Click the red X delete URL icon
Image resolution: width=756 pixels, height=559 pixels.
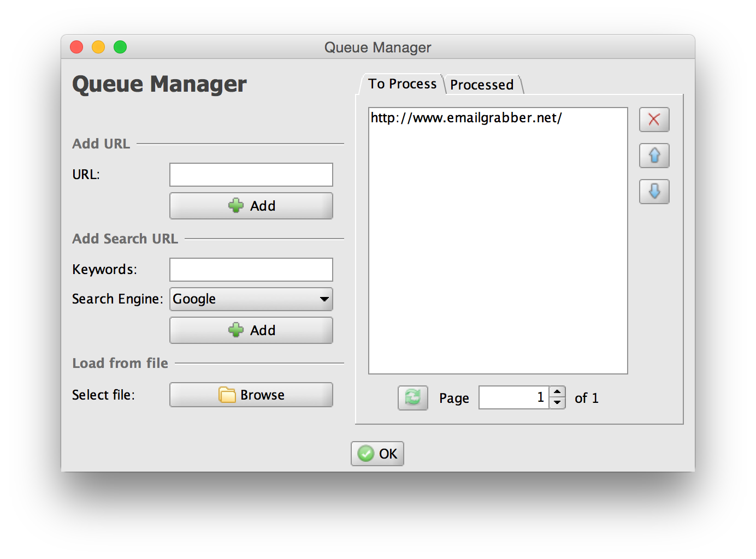(654, 120)
